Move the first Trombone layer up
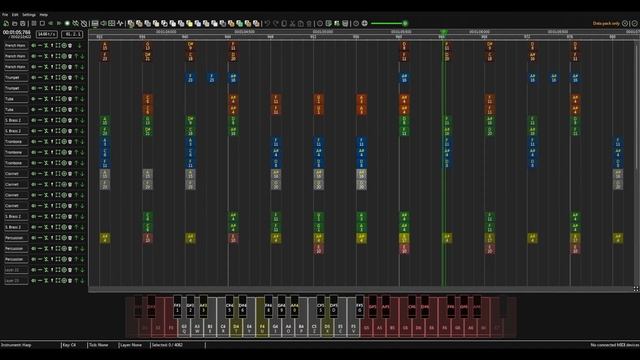Image resolution: width=640 pixels, height=360 pixels. click(x=76, y=142)
